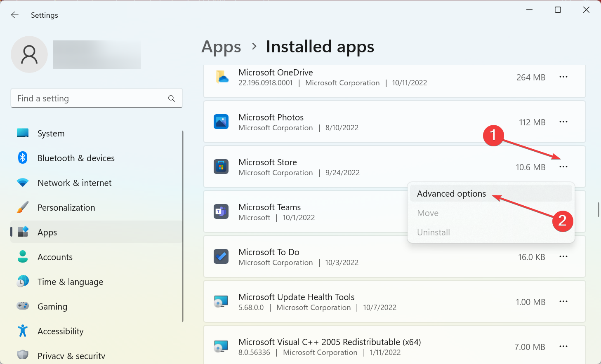Click the Apps breadcrumb link

click(x=221, y=47)
